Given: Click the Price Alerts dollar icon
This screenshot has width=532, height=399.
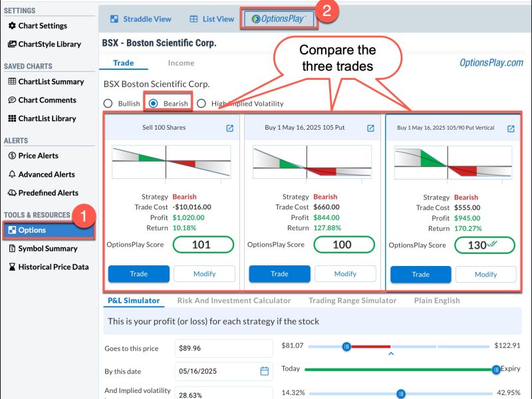Looking at the screenshot, I should click(x=12, y=156).
